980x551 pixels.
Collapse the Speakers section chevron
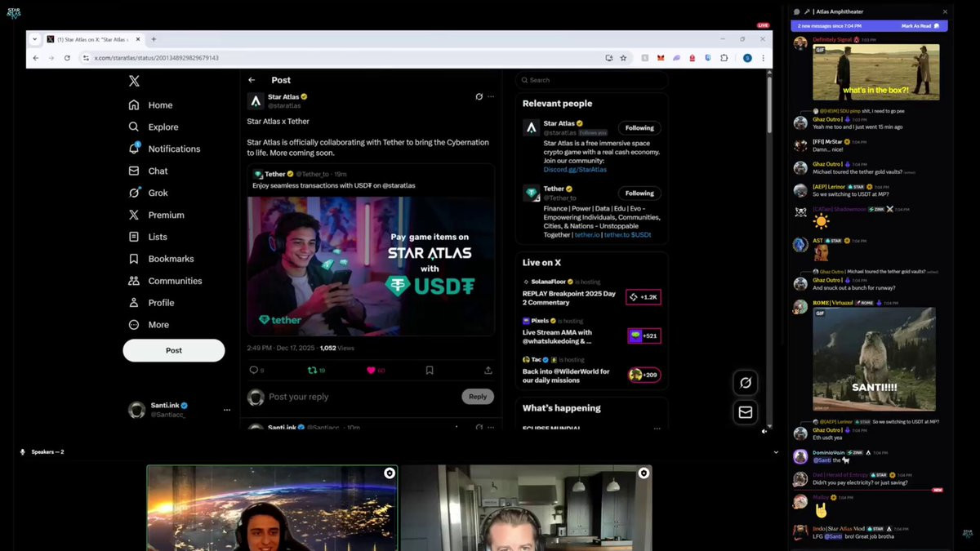tap(776, 451)
